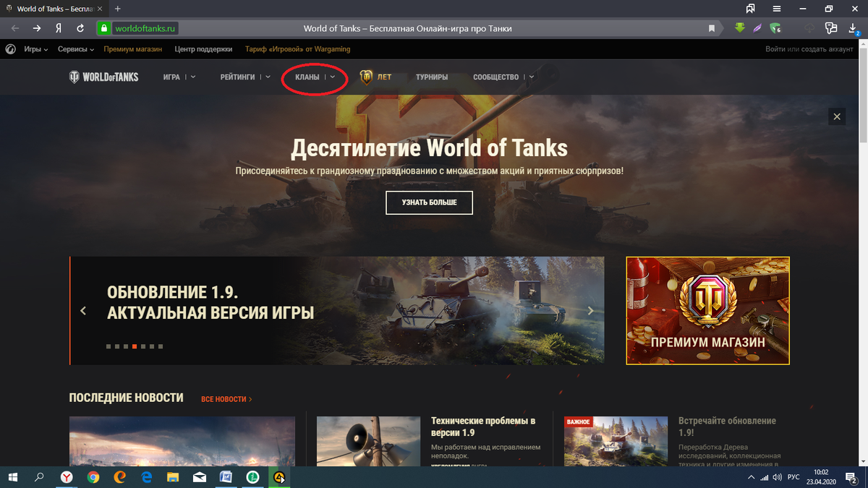
Task: Select the last carousel dot indicator
Action: click(x=161, y=347)
